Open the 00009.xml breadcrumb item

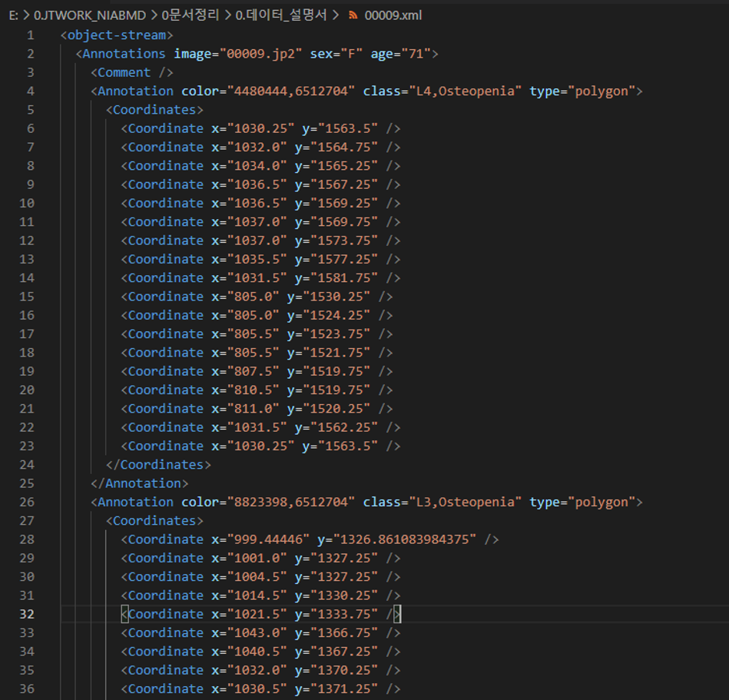coord(393,15)
